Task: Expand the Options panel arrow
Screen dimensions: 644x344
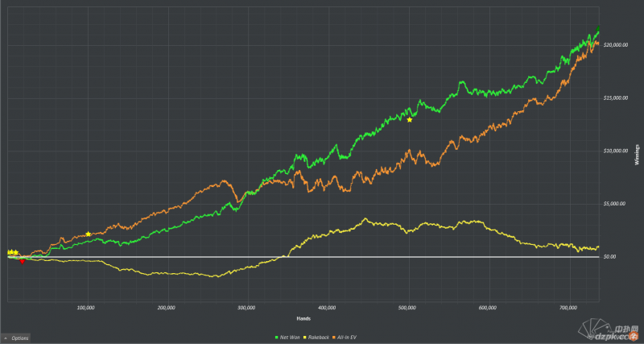Action: [x=6, y=338]
